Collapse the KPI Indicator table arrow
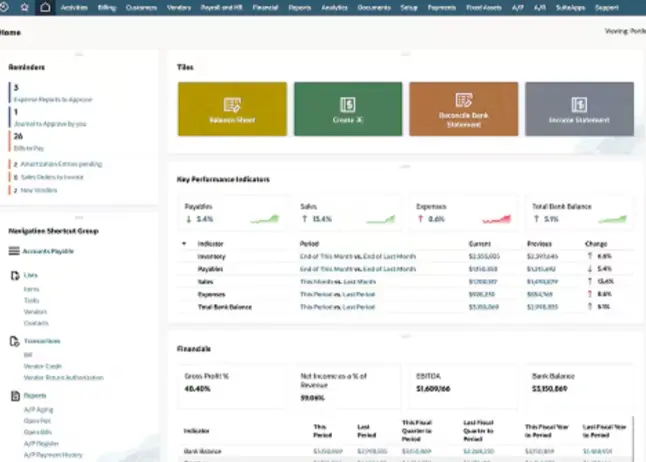The height and width of the screenshot is (462, 646). [184, 243]
